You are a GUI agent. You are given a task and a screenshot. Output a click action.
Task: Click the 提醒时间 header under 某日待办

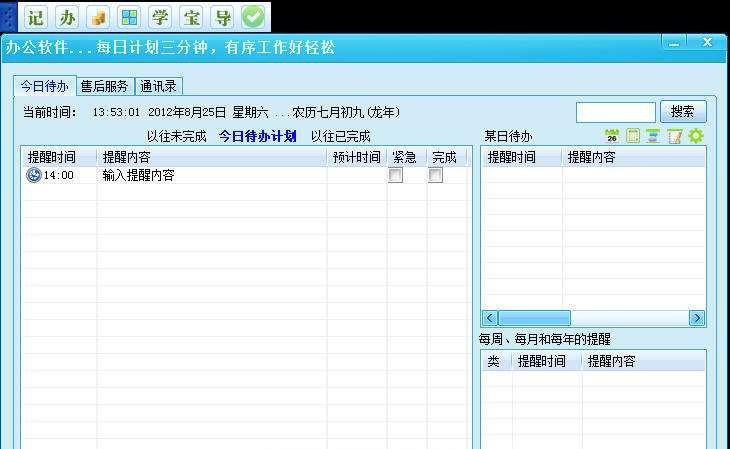521,157
